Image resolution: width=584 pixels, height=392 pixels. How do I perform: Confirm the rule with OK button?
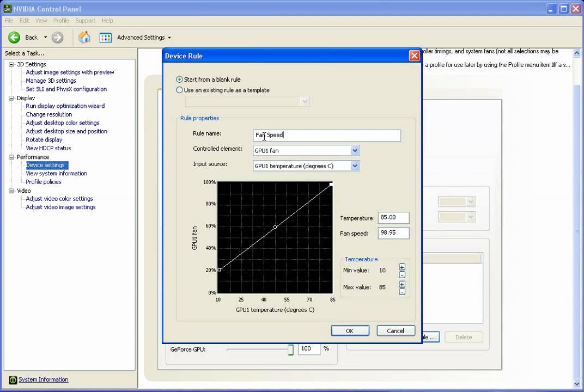(350, 330)
